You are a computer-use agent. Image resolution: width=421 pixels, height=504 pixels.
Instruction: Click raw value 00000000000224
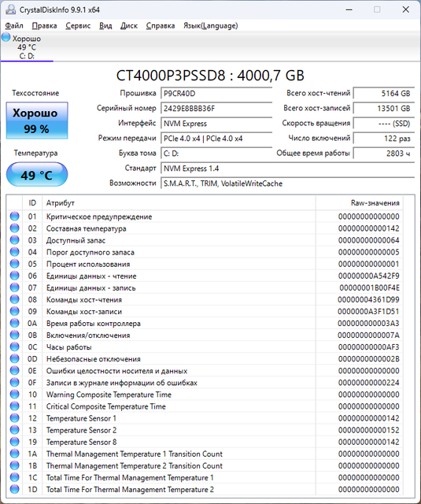(368, 383)
